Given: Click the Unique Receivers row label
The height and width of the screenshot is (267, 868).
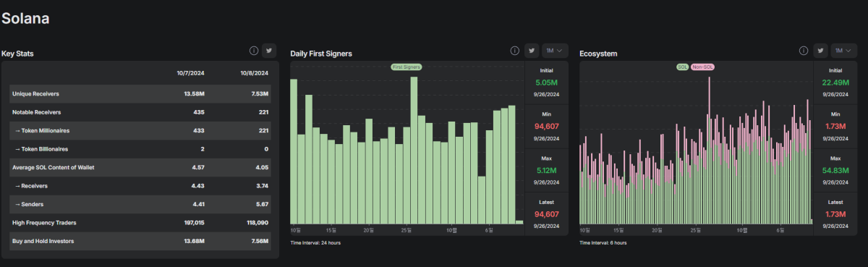Looking at the screenshot, I should [35, 94].
